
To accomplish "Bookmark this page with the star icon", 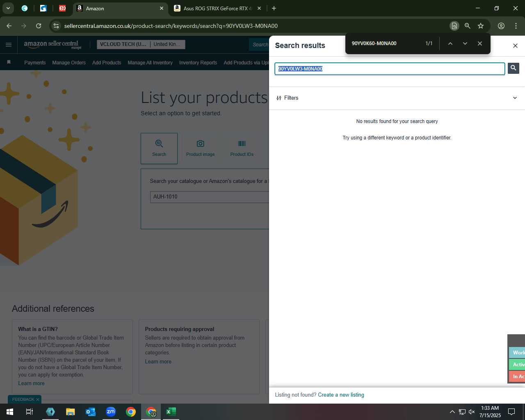I will (481, 26).
